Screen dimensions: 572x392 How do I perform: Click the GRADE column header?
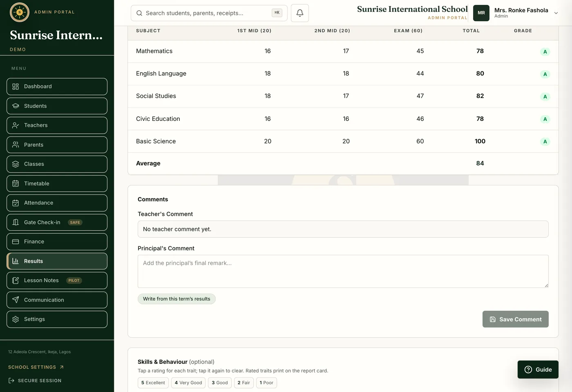pos(523,31)
